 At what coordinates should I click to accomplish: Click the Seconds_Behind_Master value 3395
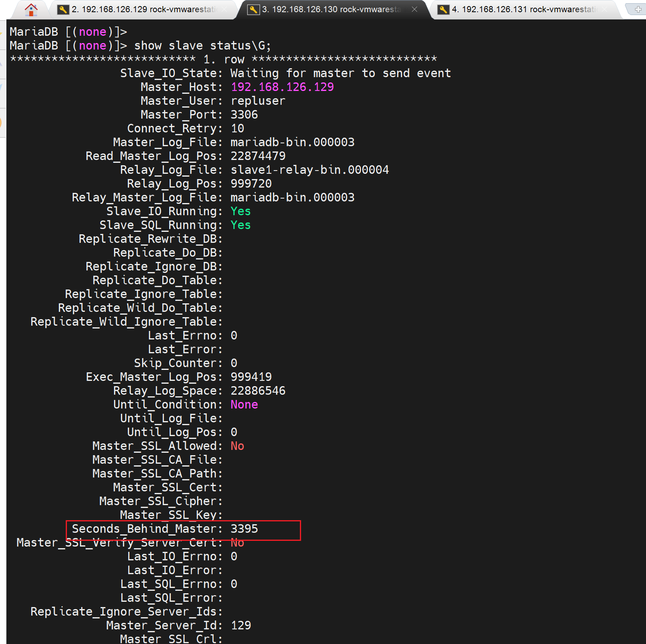(x=244, y=529)
